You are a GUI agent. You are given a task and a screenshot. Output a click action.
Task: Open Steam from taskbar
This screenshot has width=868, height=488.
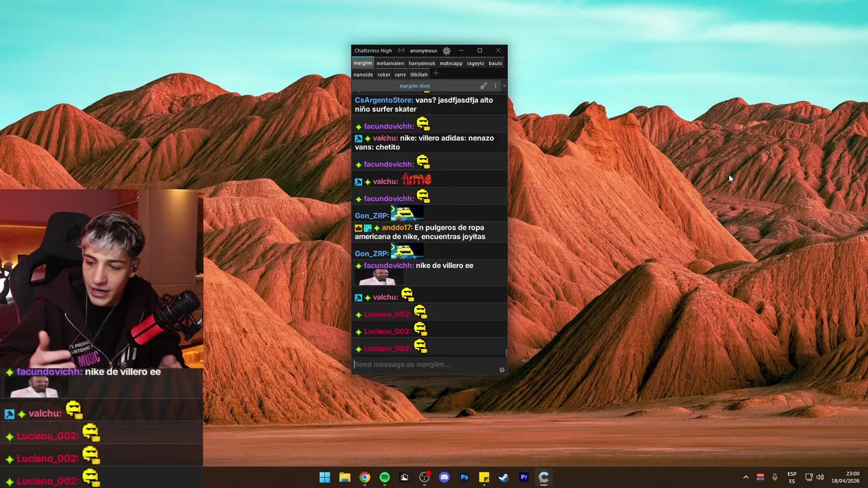pos(504,477)
